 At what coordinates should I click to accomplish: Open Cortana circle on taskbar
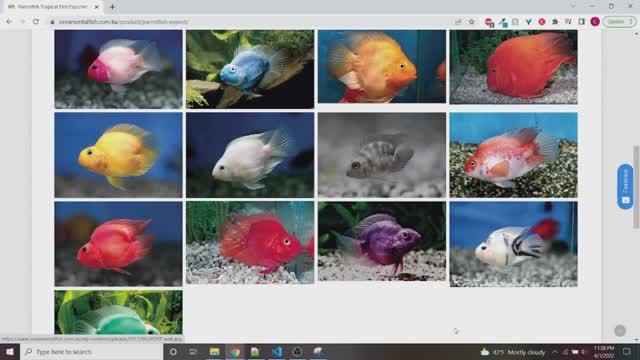(x=173, y=351)
